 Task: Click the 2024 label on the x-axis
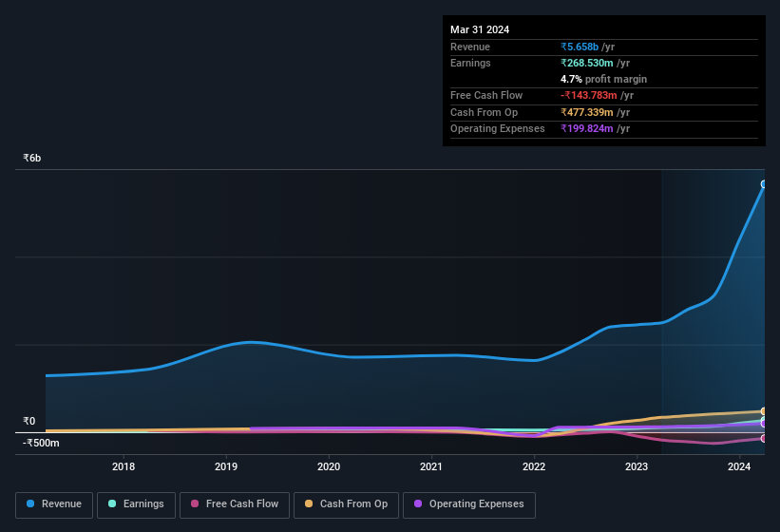[x=739, y=466]
